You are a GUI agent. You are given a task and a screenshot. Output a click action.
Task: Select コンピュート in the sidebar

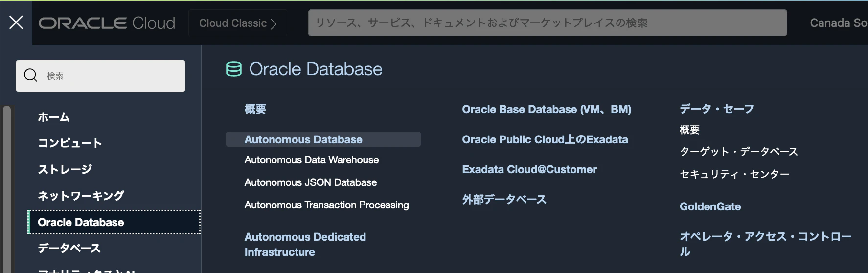70,143
